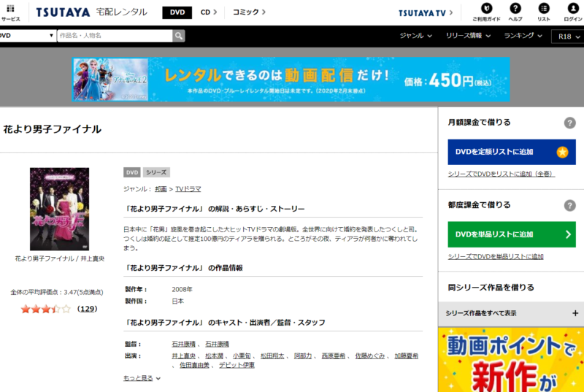Click the star rating icons

(x=45, y=309)
